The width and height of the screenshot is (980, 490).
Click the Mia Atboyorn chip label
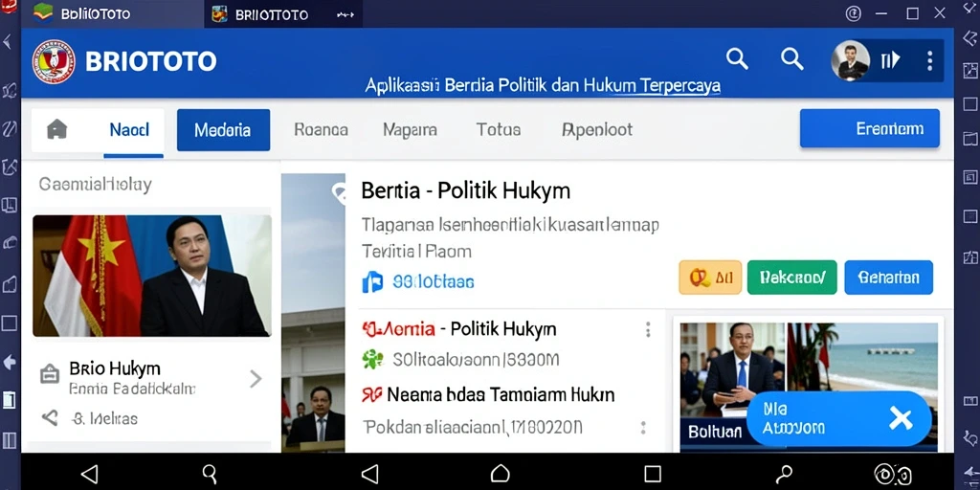pyautogui.click(x=793, y=419)
